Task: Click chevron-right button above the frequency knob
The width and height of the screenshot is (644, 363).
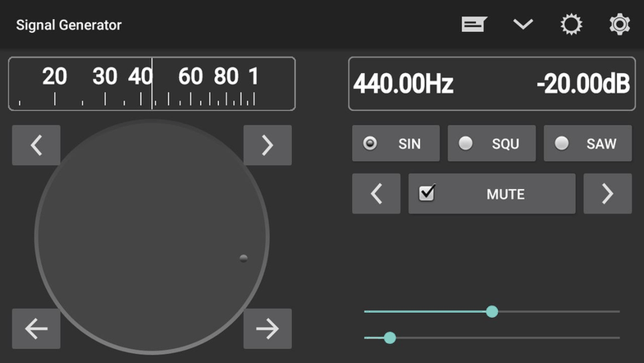Action: coord(267,145)
